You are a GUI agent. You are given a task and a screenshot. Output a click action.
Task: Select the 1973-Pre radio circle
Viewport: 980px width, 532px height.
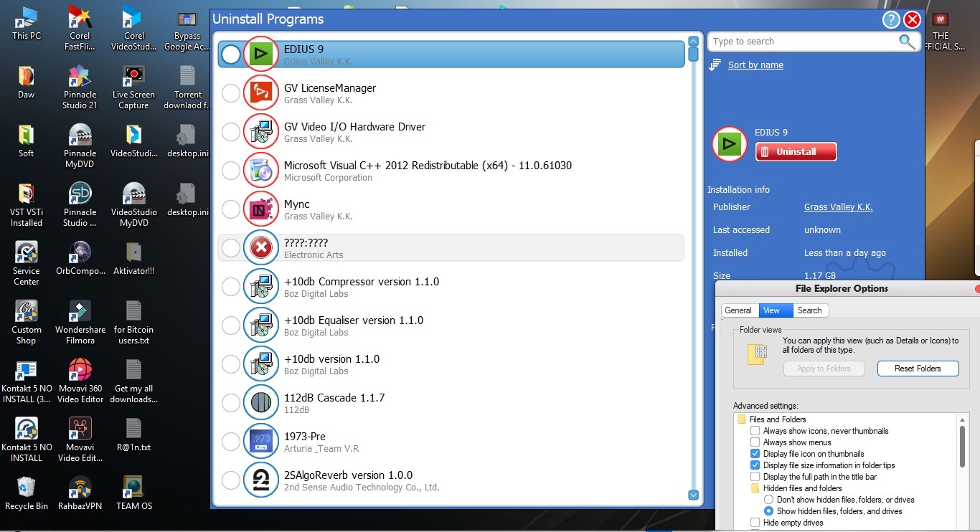pyautogui.click(x=231, y=442)
